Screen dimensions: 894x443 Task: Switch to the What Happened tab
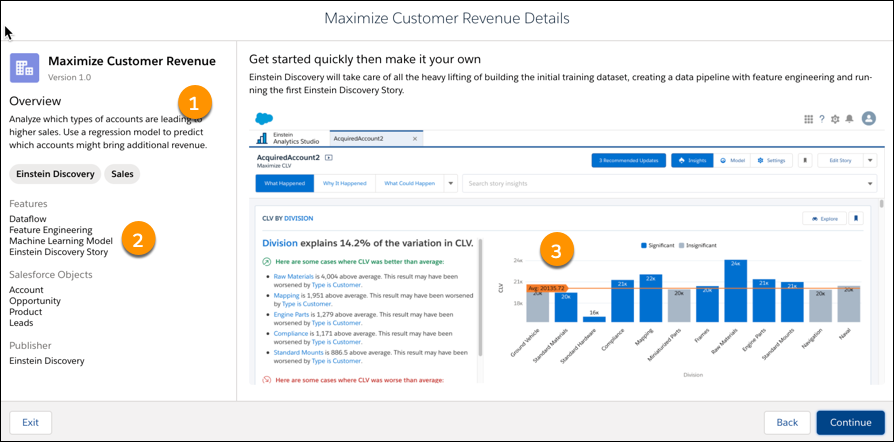point(285,183)
